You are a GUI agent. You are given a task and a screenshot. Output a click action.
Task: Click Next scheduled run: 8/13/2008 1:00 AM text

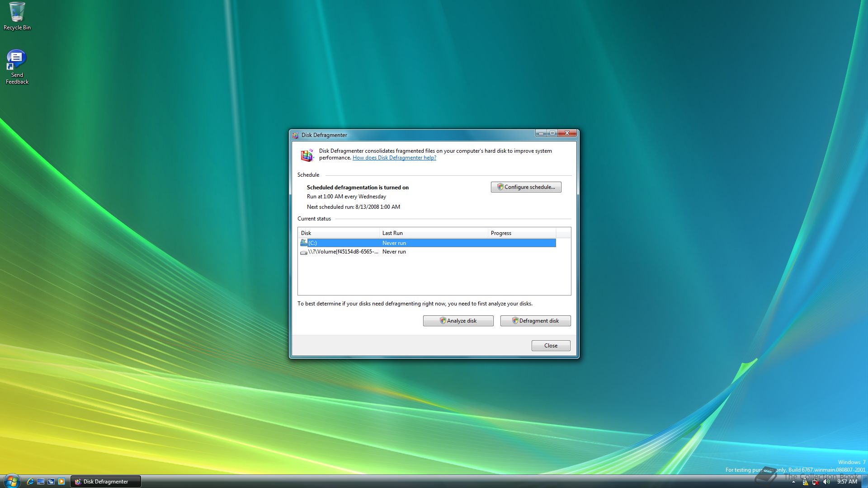tap(354, 207)
